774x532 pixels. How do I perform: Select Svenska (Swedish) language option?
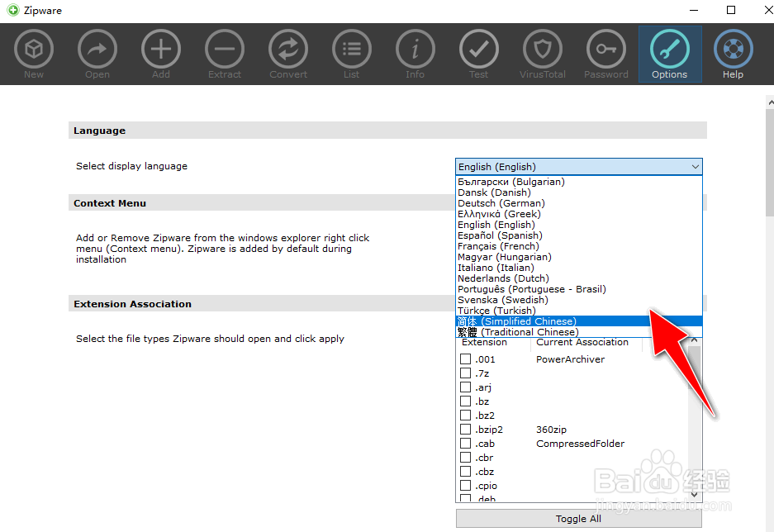click(x=578, y=300)
